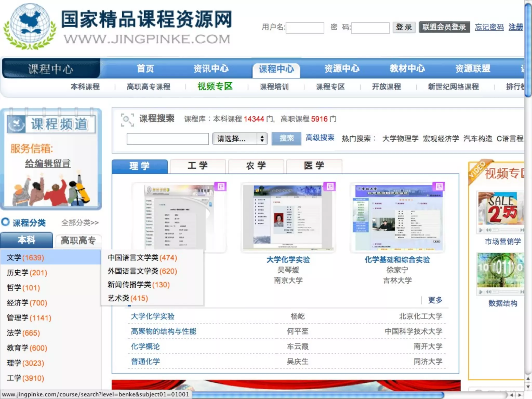Click the circle icon beside 课程分类
532x399 pixels.
pos(5,222)
